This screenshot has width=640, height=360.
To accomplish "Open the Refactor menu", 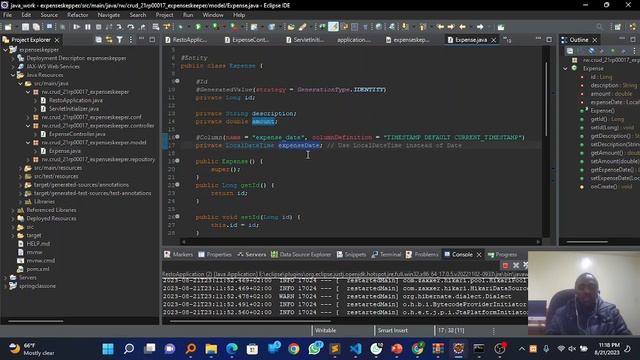I will 78,15.
